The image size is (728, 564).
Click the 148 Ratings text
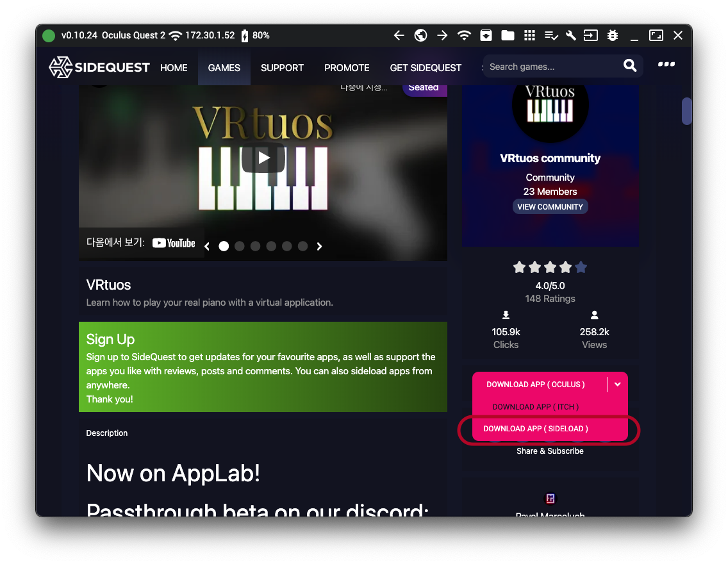(x=550, y=299)
